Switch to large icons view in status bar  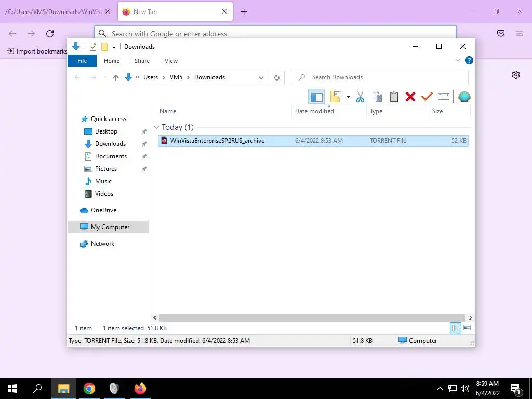coord(467,328)
